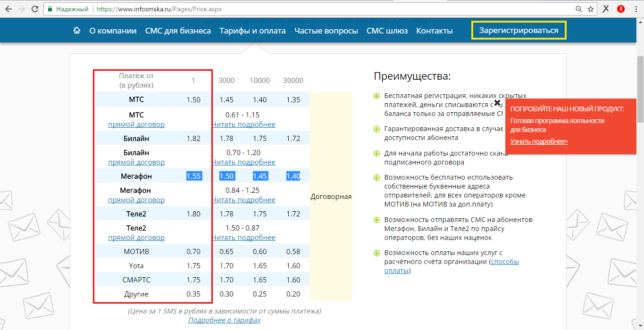Click the 30000 column header

(293, 81)
